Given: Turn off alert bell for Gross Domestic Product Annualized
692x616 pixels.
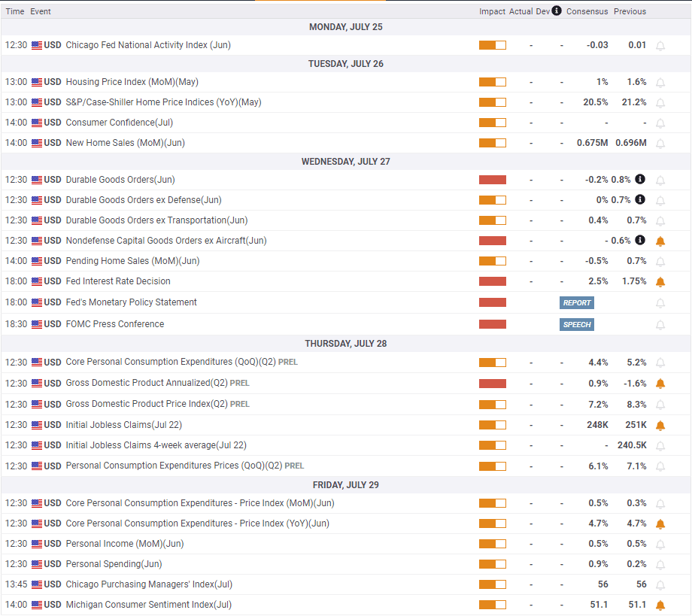Looking at the screenshot, I should (660, 384).
